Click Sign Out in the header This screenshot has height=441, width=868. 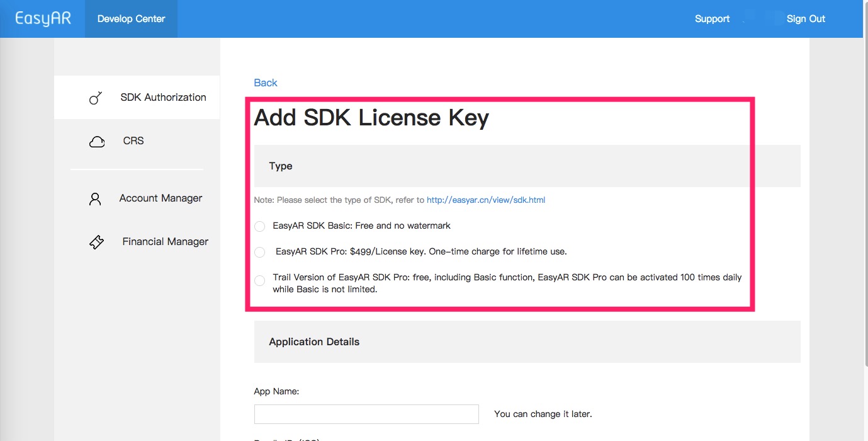[806, 19]
